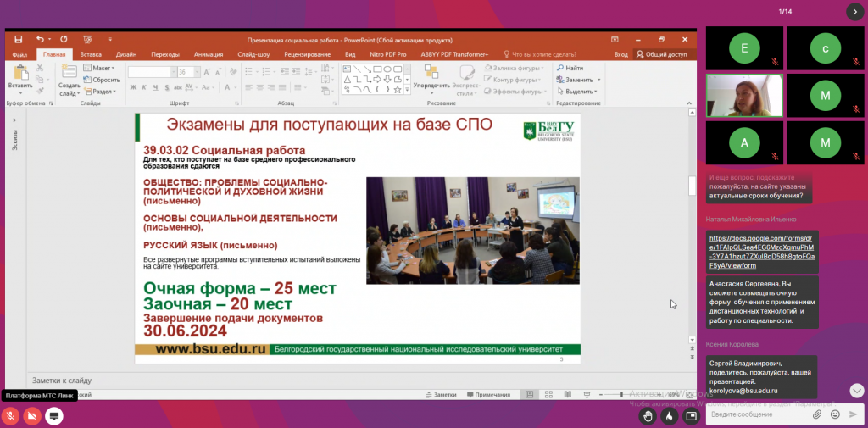Image resolution: width=868 pixels, height=428 pixels.
Task: Open the emoji picker in chat
Action: 835,414
